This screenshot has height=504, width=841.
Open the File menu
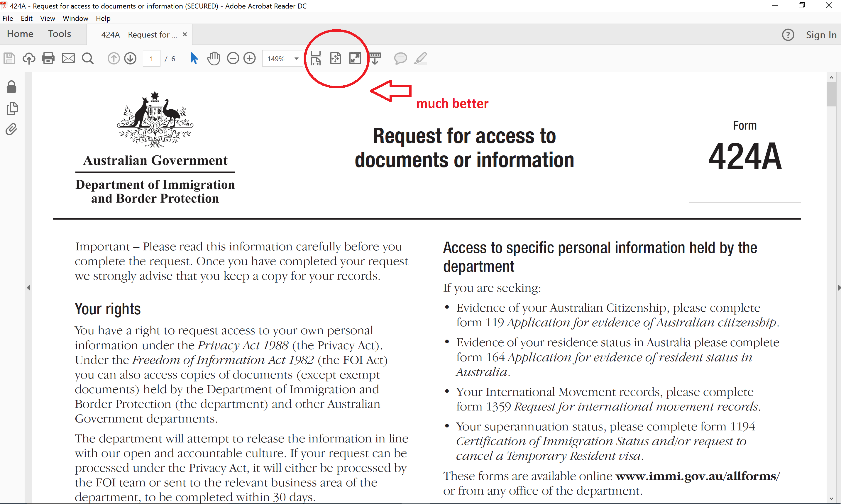click(x=8, y=18)
